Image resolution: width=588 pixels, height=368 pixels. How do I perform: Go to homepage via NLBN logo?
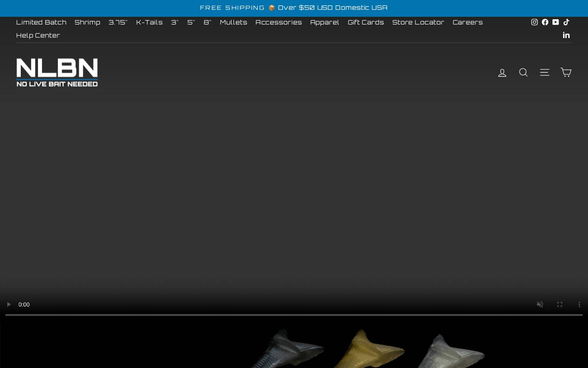click(57, 72)
